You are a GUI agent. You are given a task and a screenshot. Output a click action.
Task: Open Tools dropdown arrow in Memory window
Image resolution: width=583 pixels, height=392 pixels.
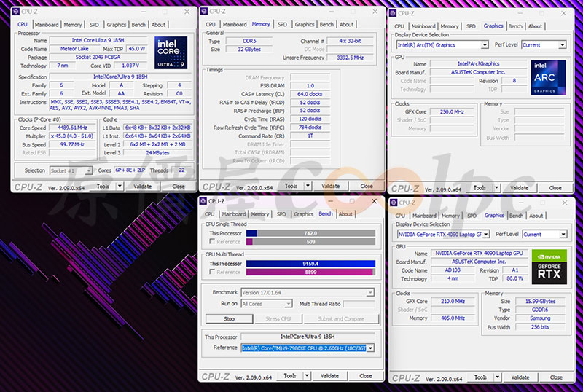308,186
